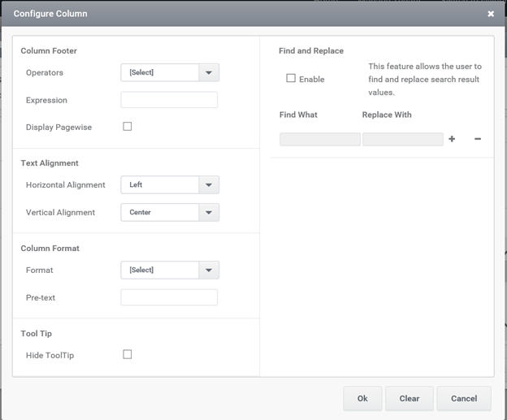507x420 pixels.
Task: Focus the Expression input field
Action: pyautogui.click(x=169, y=100)
